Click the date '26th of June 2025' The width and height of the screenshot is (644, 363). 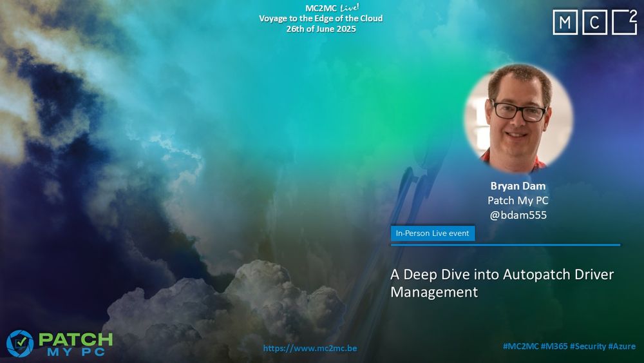pyautogui.click(x=321, y=29)
